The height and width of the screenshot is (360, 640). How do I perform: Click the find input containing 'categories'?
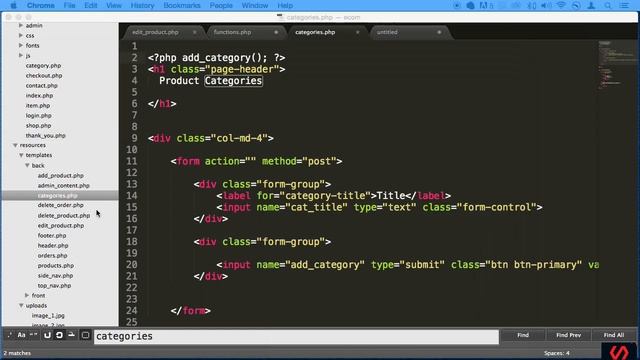click(x=296, y=336)
